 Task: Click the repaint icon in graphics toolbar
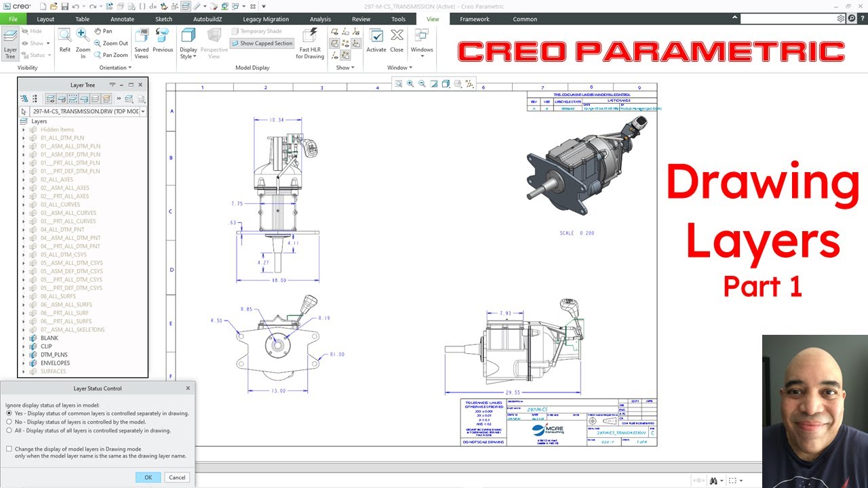click(x=434, y=84)
